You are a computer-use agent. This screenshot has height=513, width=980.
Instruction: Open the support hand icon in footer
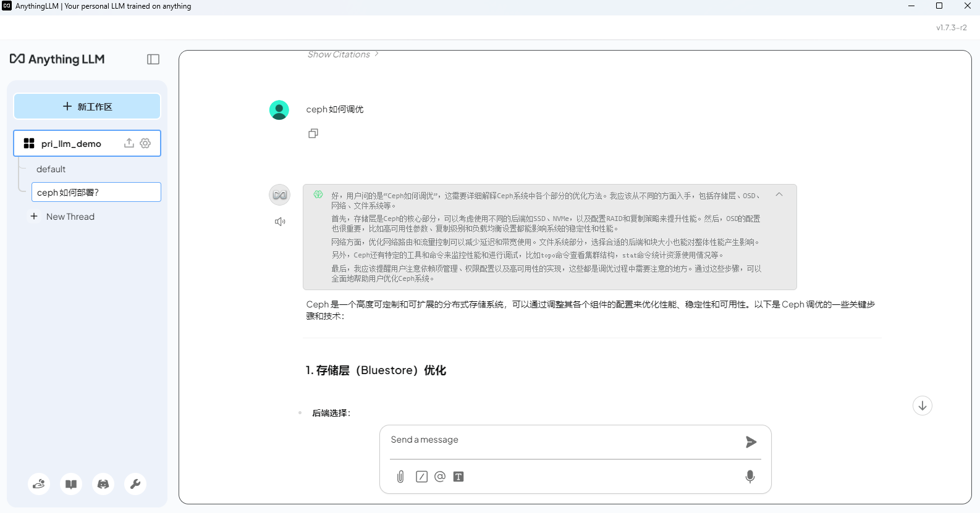39,484
